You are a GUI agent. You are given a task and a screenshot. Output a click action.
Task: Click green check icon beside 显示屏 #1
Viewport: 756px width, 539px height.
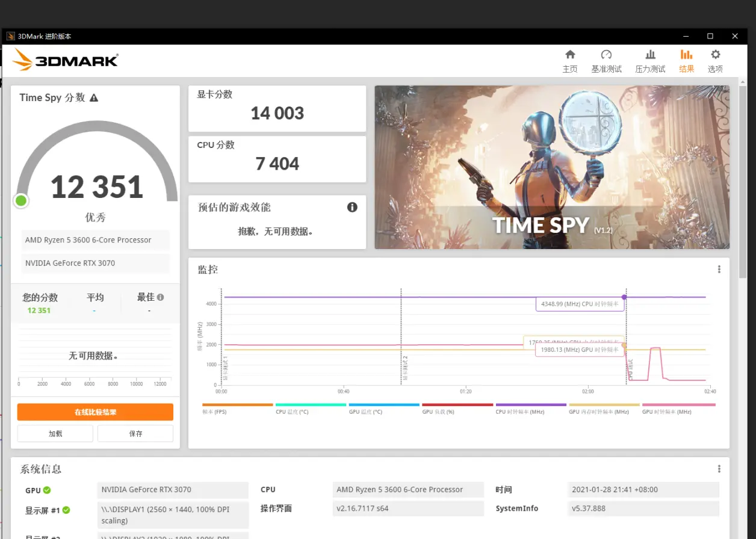pos(66,510)
